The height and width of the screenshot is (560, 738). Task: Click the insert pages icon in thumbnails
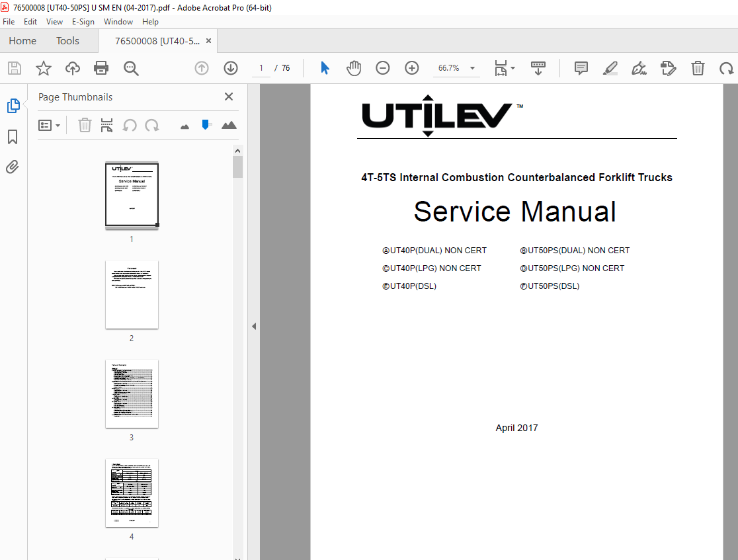click(107, 125)
